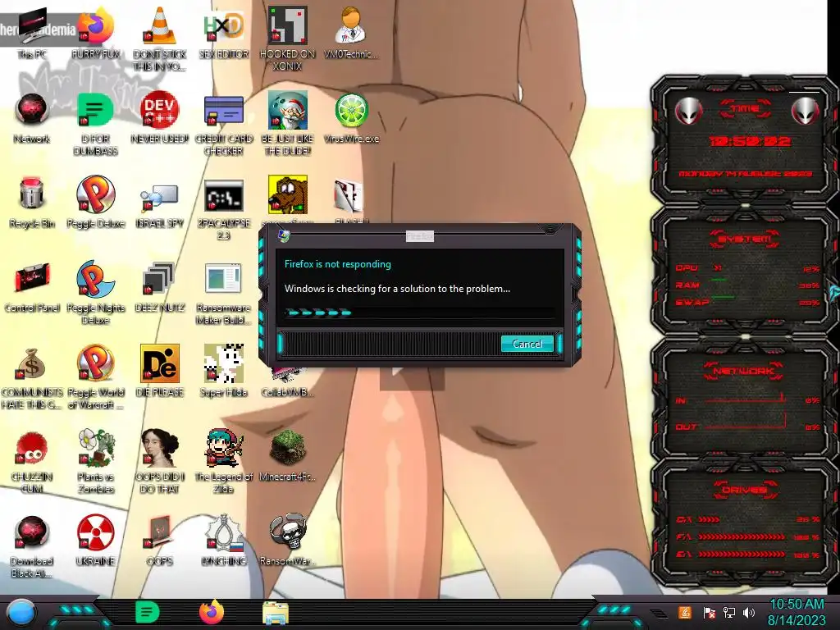Open the green document app on taskbar
The image size is (840, 630).
point(148,612)
